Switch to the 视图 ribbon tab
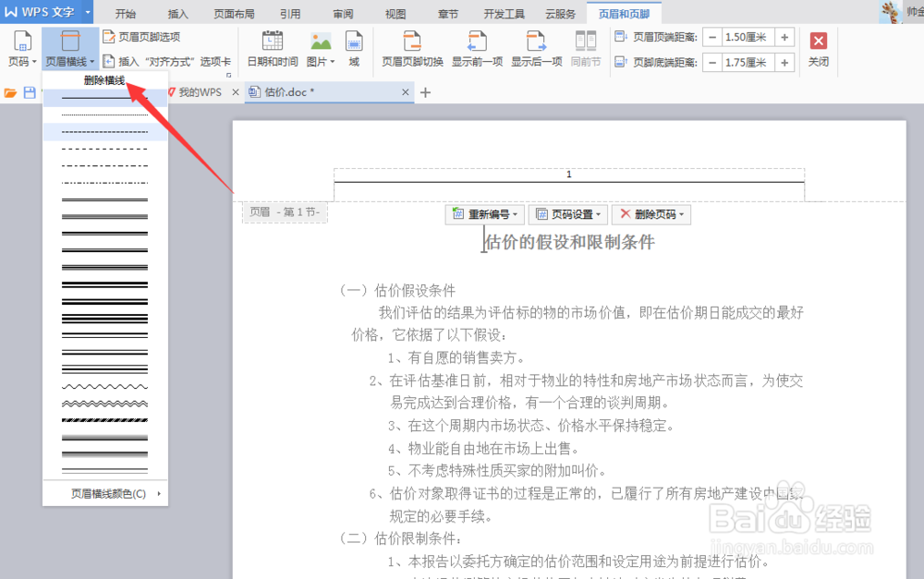924x579 pixels. point(395,14)
